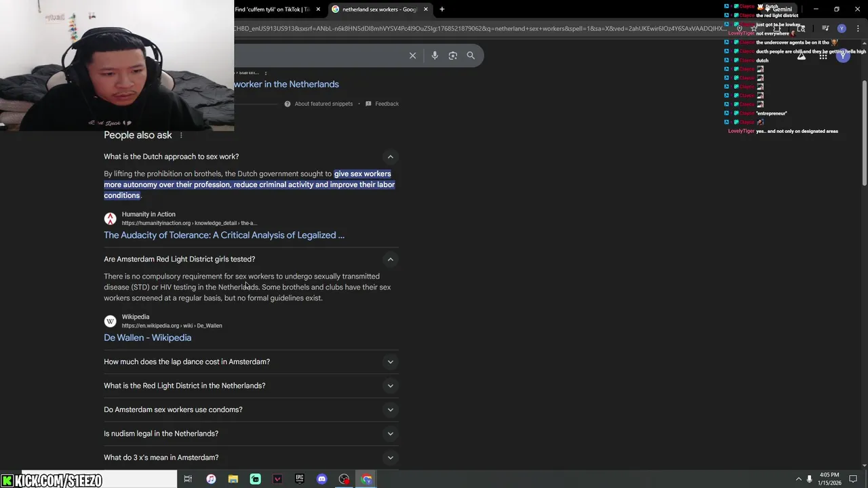Open the 'worker in the Netherlands' result title
Image resolution: width=868 pixels, height=488 pixels.
click(x=286, y=84)
